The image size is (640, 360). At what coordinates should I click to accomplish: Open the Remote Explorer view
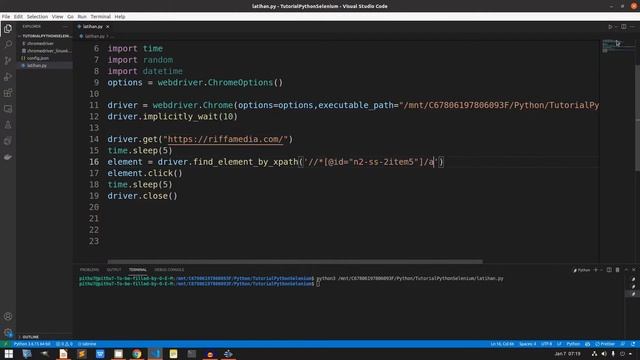click(x=8, y=109)
